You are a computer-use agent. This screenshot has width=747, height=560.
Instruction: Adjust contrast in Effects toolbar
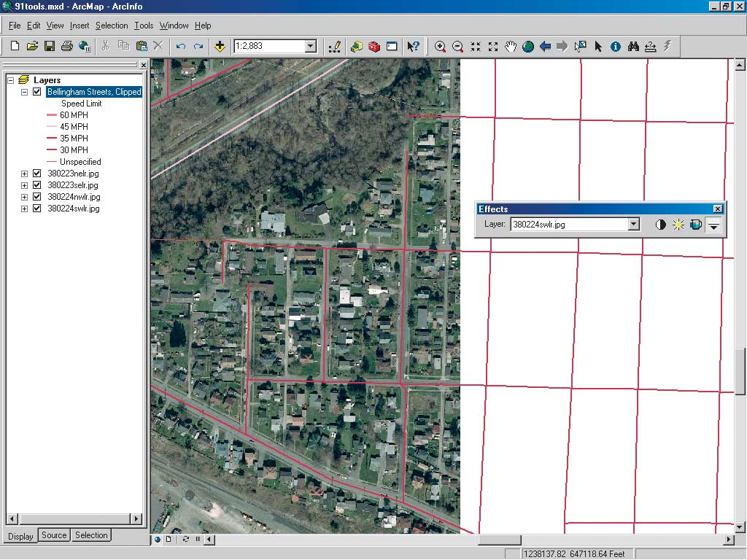click(x=660, y=225)
